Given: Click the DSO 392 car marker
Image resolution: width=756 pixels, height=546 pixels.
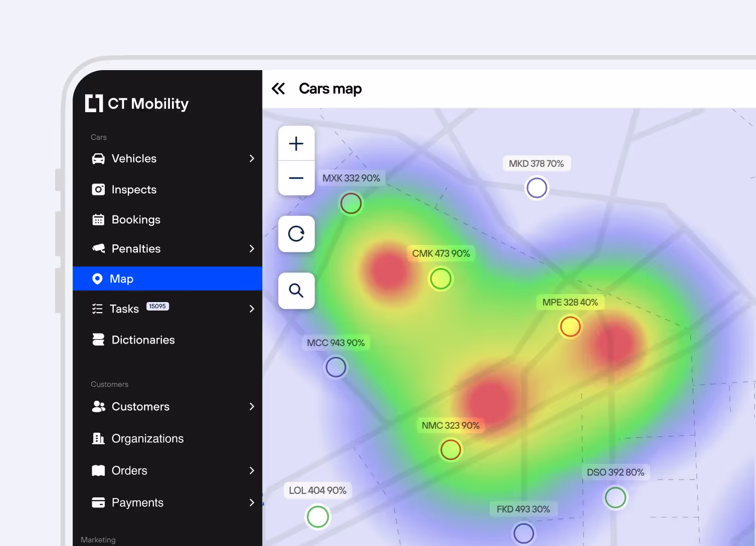Looking at the screenshot, I should (615, 497).
